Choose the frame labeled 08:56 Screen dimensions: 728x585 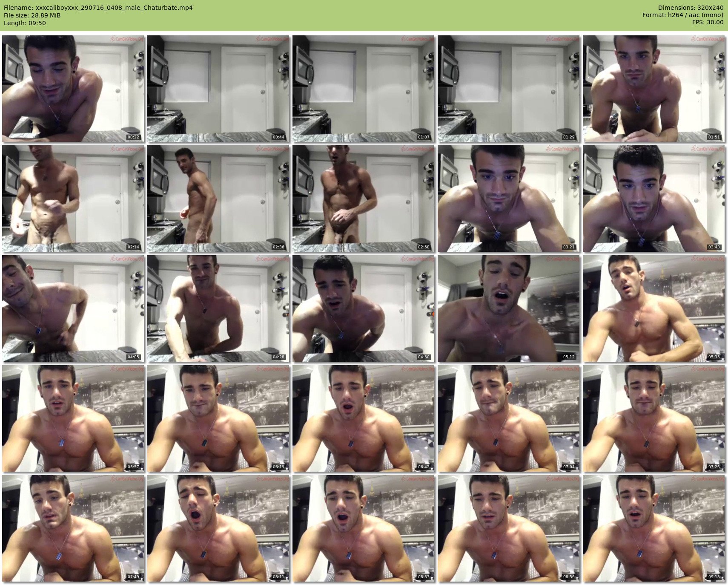(509, 528)
